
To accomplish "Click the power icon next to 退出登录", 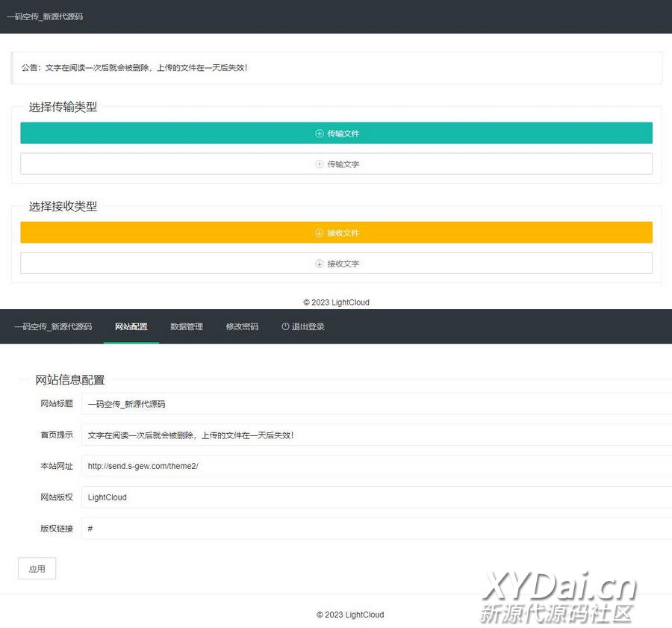I will click(285, 326).
